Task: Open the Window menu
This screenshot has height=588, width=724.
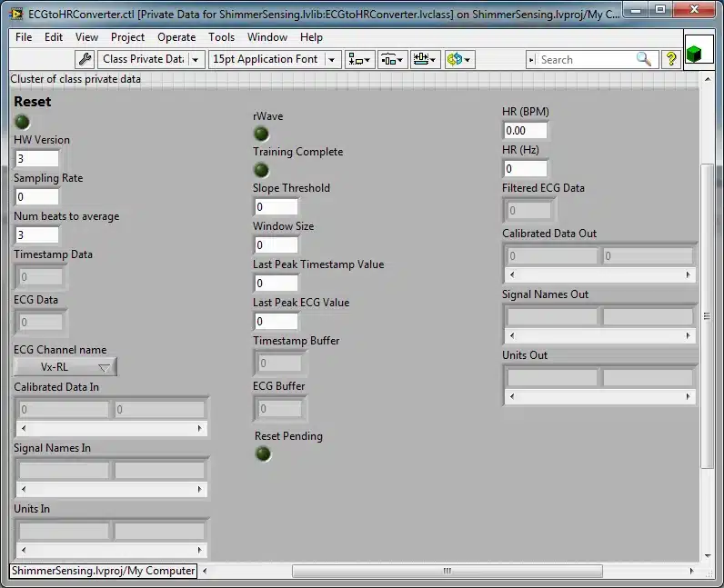Action: coord(266,37)
